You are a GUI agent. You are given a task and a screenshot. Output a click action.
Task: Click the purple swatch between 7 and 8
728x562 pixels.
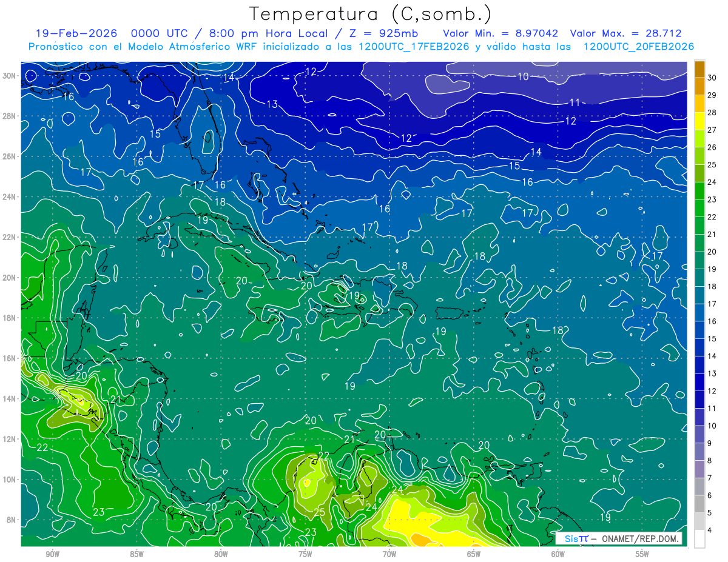(699, 469)
